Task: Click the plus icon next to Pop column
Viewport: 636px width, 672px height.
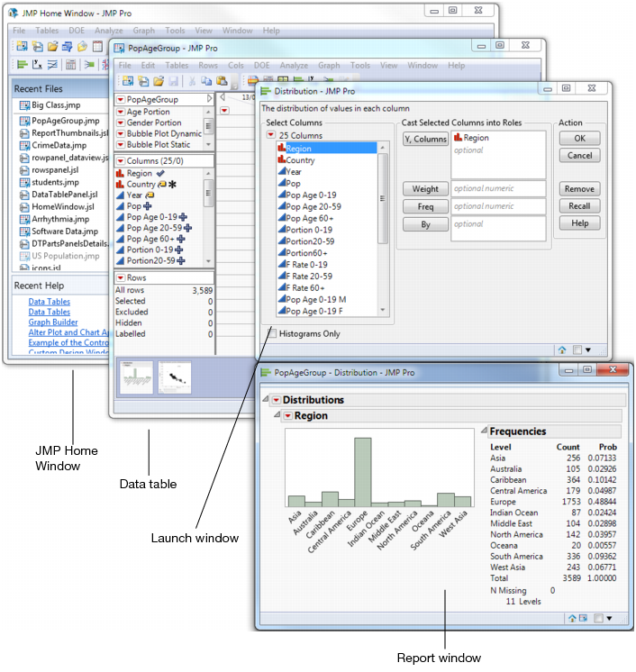Action: click(148, 206)
